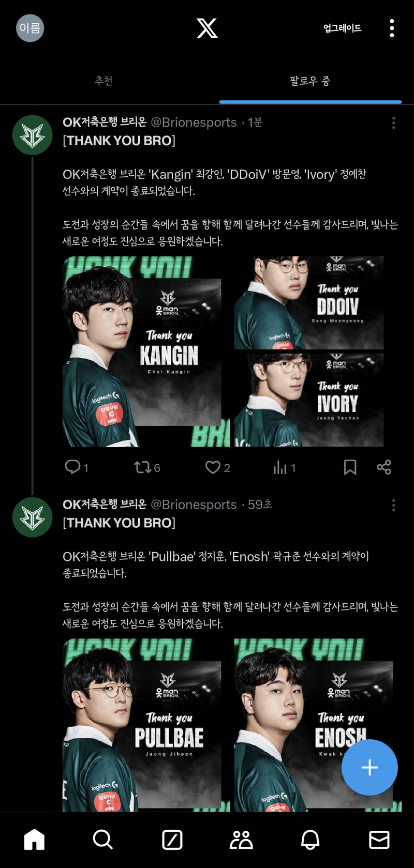Screen dimensions: 414x868
Task: Select the 팔로우 중 tab
Action: tap(310, 81)
